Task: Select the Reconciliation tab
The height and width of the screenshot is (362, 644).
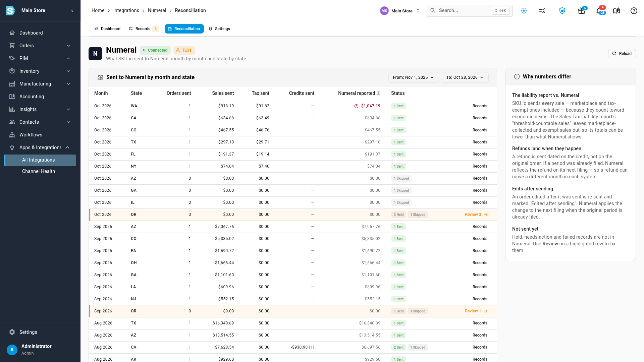Action: click(184, 29)
